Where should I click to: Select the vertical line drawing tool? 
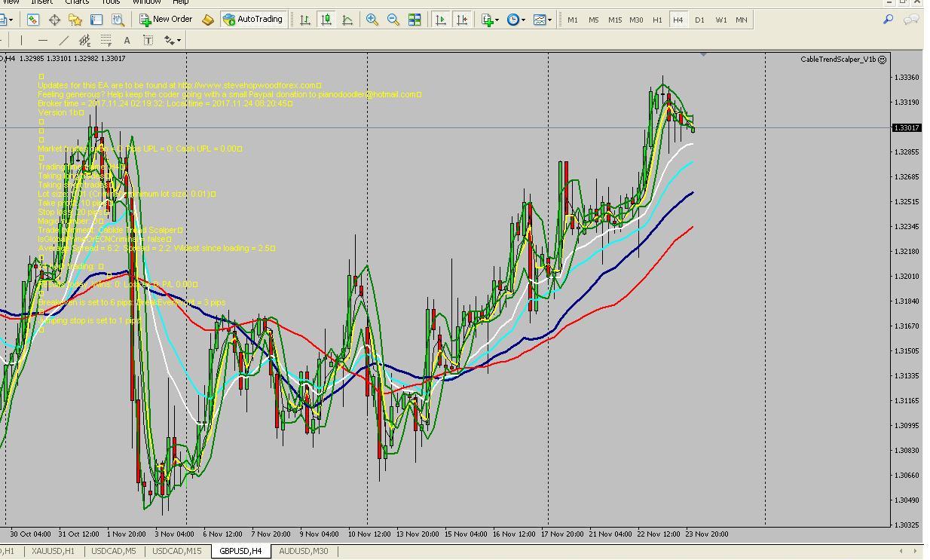22,40
